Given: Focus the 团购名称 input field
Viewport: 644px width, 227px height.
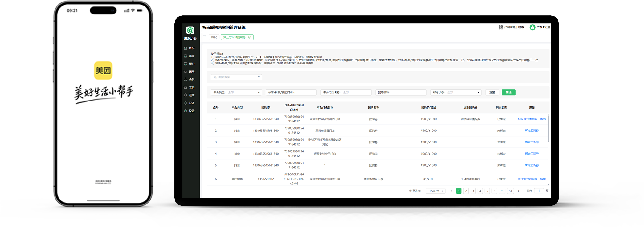Looking at the screenshot, I should [x=401, y=93].
